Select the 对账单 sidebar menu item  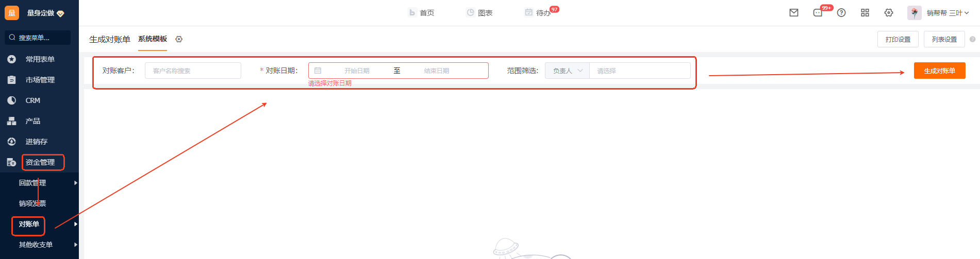29,224
